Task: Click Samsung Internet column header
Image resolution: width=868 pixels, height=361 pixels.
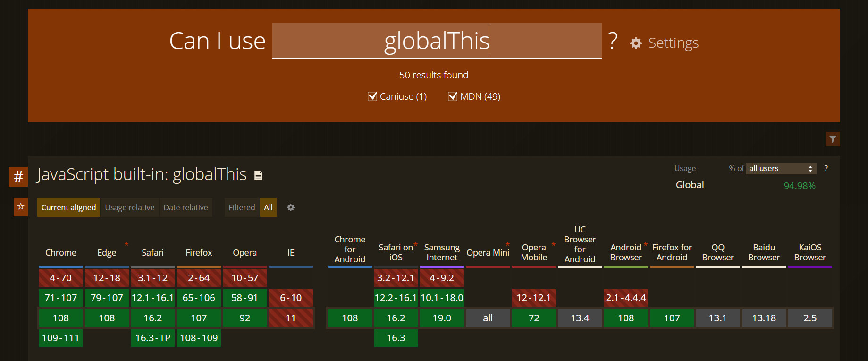Action: 442,252
